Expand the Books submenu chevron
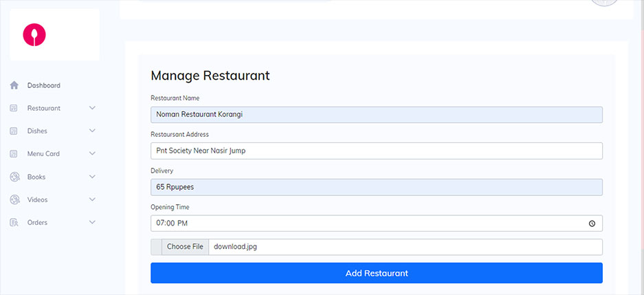 coord(92,177)
